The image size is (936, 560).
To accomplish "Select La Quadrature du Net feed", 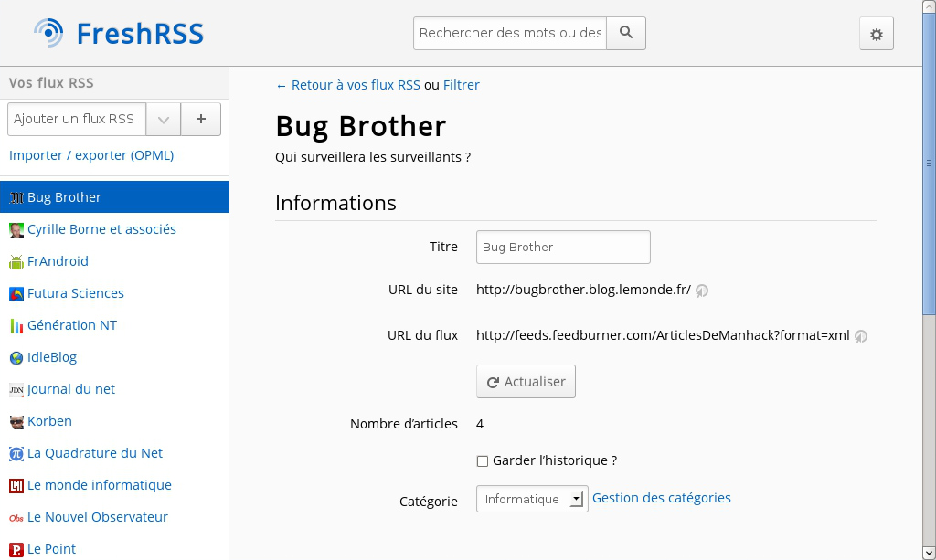I will pyautogui.click(x=114, y=453).
